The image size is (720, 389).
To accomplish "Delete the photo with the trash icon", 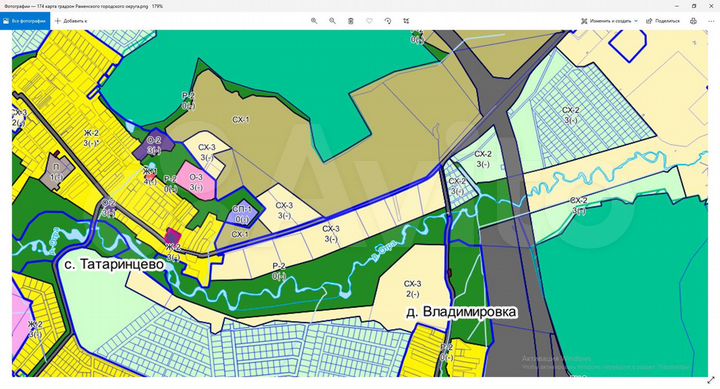I will 350,21.
